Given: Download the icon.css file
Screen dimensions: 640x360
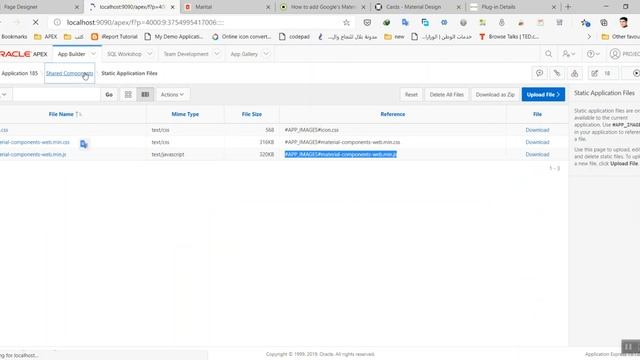Looking at the screenshot, I should point(537,130).
